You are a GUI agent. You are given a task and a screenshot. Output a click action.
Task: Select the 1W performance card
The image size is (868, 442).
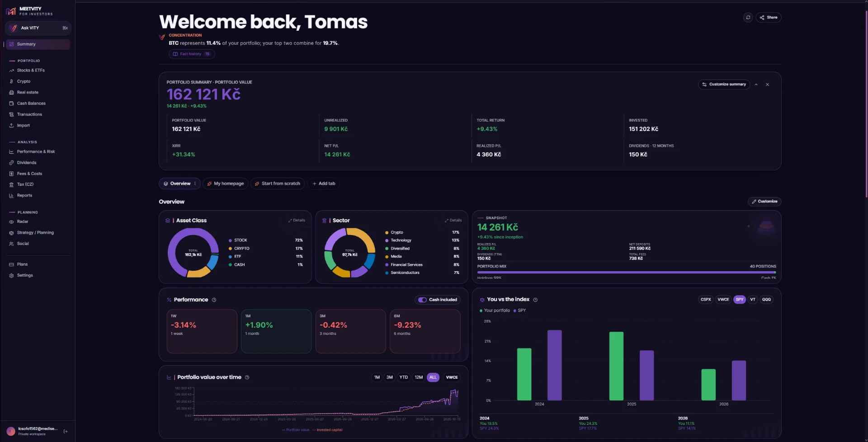(202, 331)
